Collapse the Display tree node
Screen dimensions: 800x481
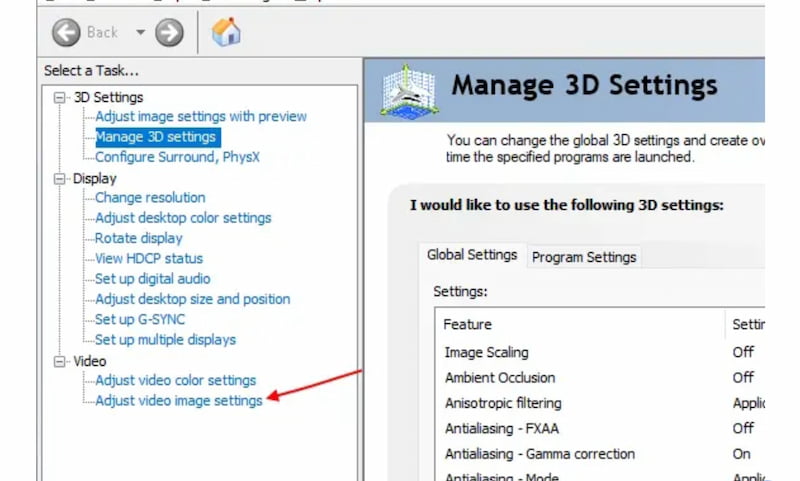[60, 179]
